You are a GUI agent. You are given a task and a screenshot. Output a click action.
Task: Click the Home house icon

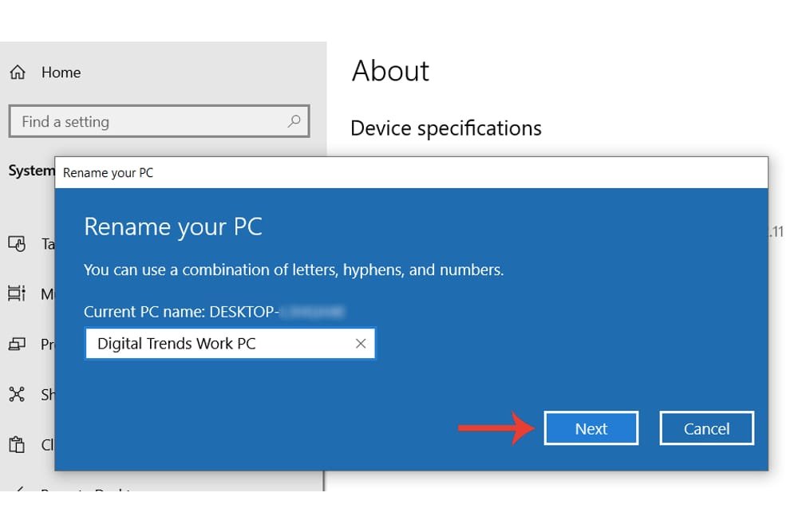click(x=18, y=73)
